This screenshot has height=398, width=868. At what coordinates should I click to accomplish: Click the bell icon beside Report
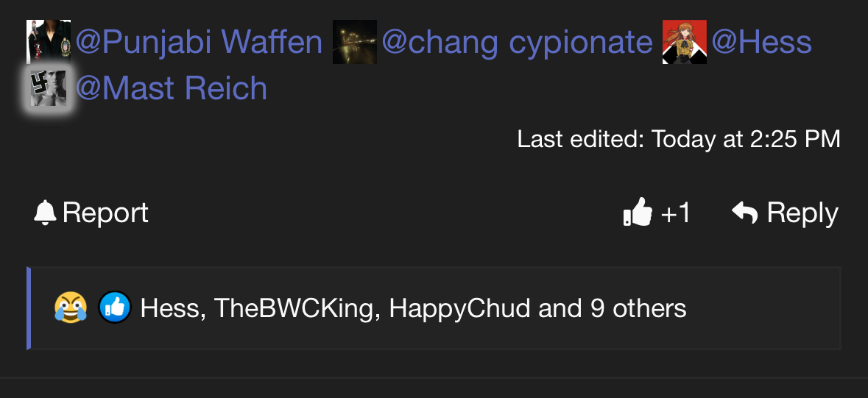click(45, 213)
